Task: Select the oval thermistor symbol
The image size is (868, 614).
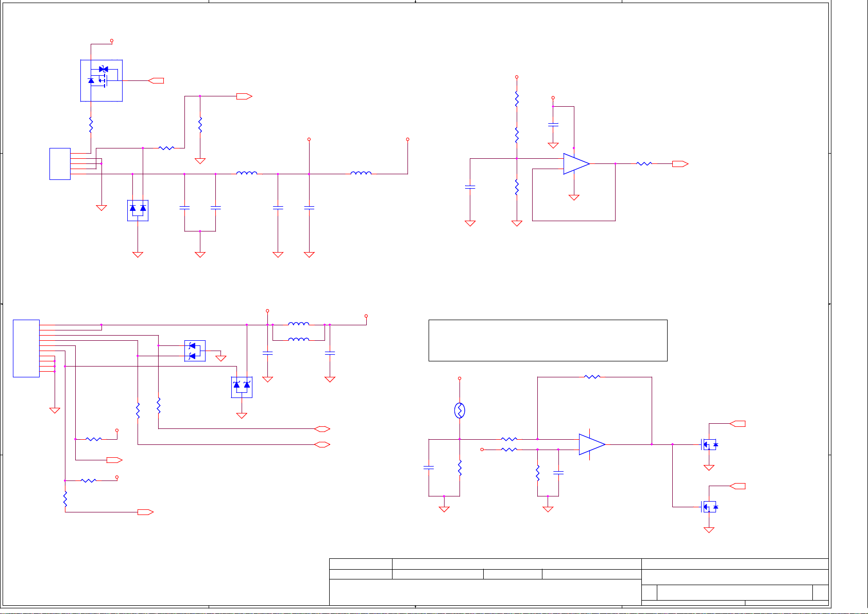Action: [x=459, y=410]
